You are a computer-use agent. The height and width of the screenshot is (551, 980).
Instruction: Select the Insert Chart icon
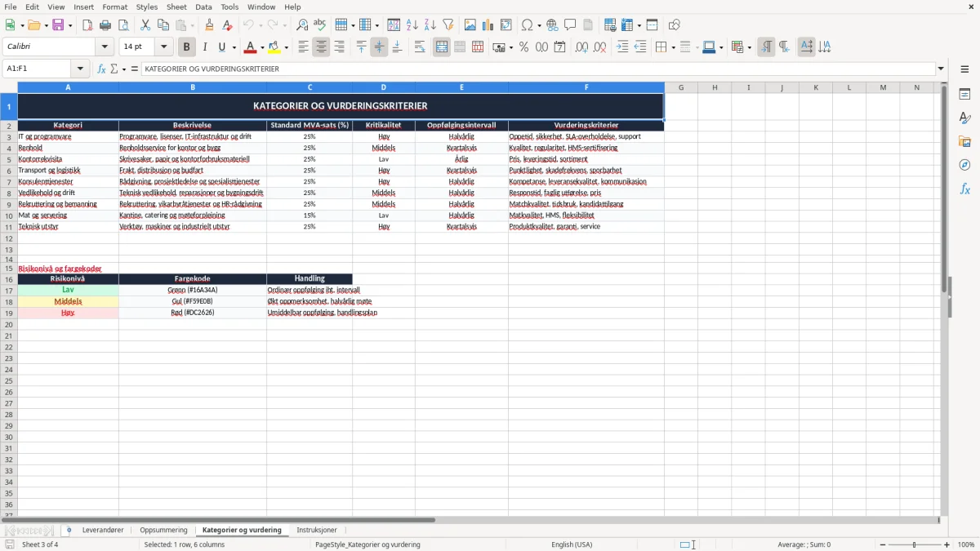(x=488, y=25)
